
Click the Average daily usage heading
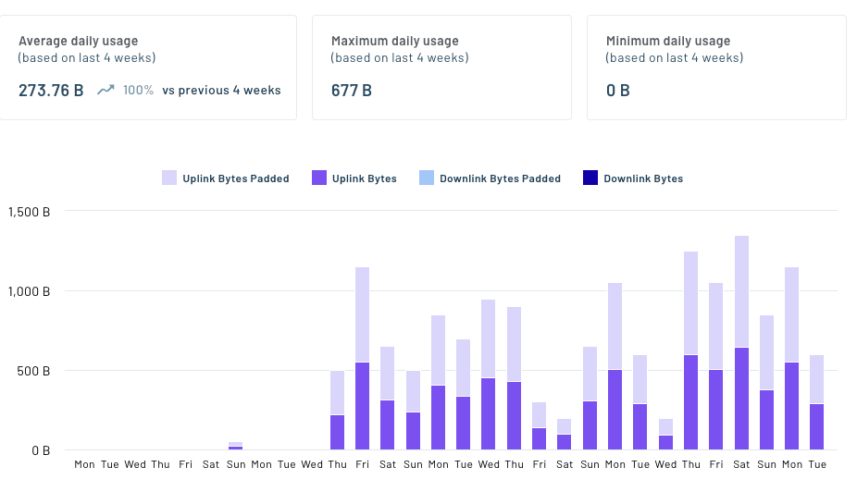78,41
